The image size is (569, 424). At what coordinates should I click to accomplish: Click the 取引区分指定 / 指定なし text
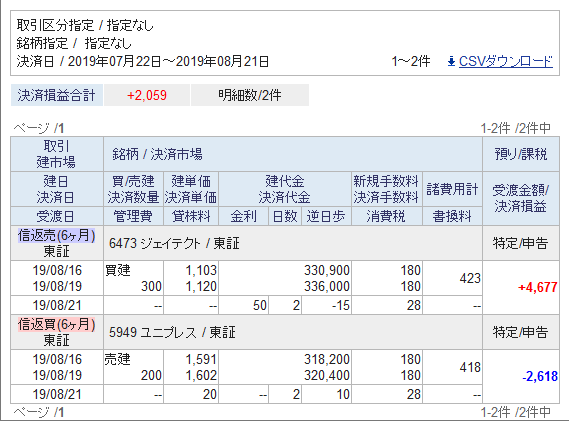pyautogui.click(x=85, y=25)
